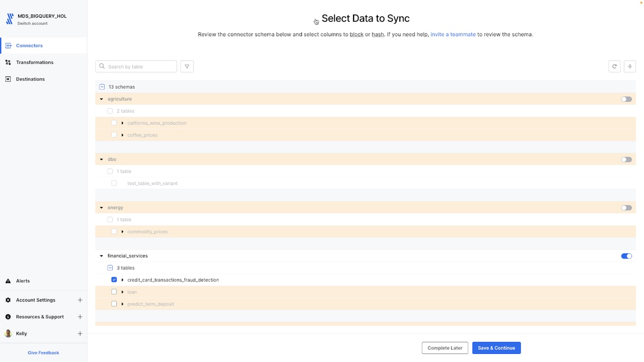Screen dimensions: 644x362
Task: Focus the Search by table field
Action: coord(136,67)
